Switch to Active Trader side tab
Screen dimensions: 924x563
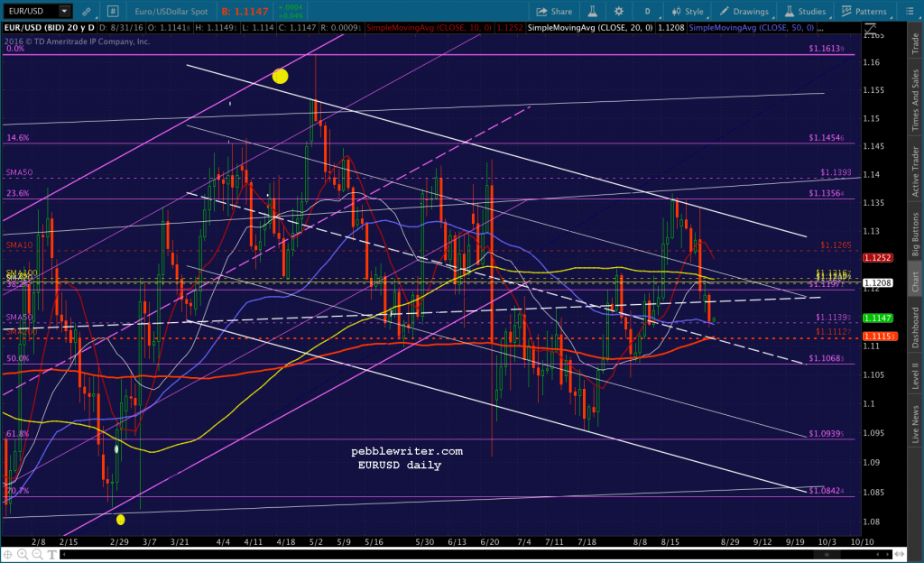point(915,171)
